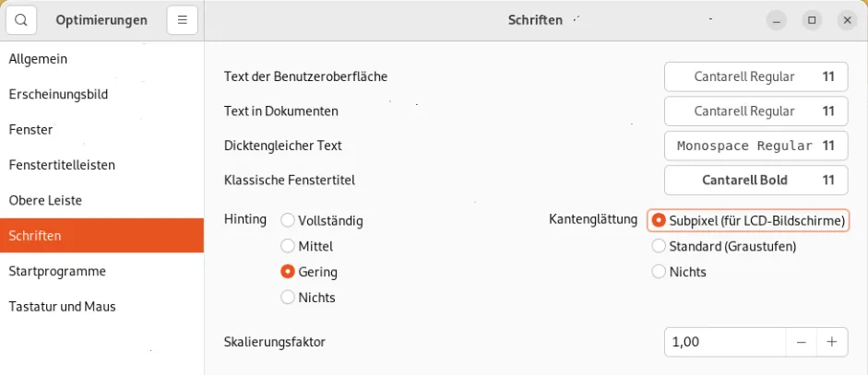Change the Klassische Fenstertitel font
Viewport: 868px width, 375px height.
[x=755, y=180]
